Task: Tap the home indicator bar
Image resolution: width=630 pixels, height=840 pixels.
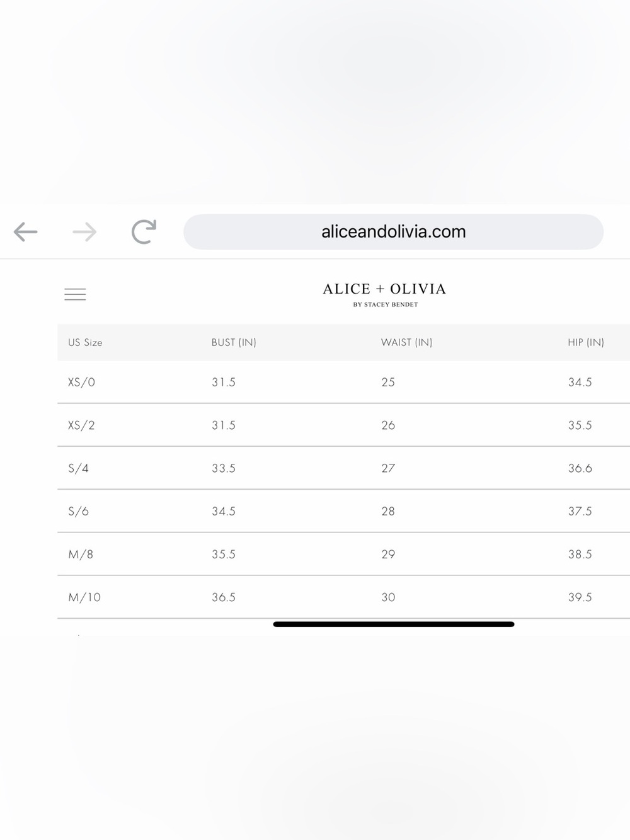Action: [394, 624]
